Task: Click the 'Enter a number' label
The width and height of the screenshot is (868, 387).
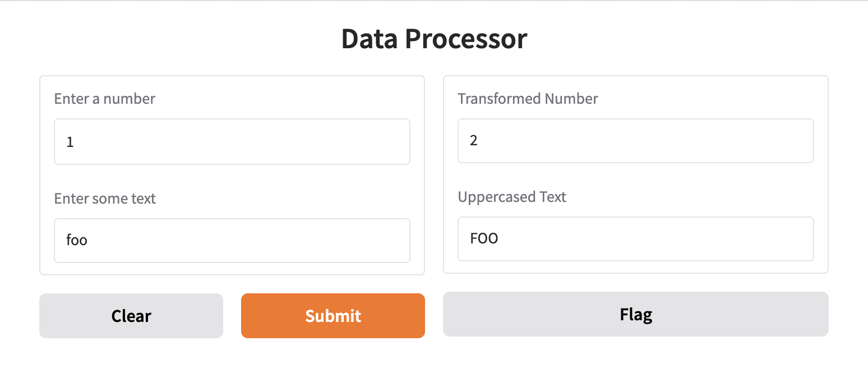Action: [x=105, y=99]
